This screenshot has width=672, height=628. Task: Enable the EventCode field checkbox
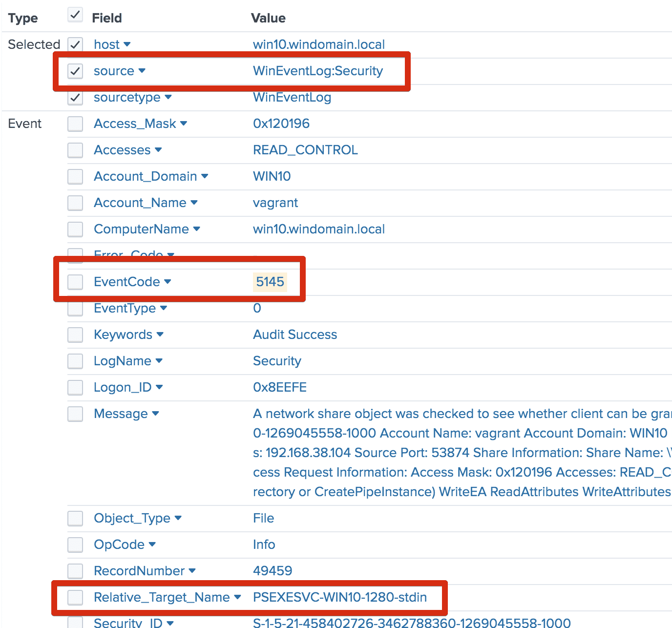pos(75,282)
